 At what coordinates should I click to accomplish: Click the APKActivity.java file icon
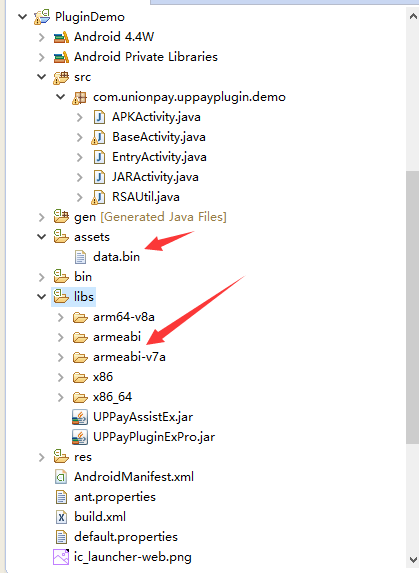[x=99, y=117]
